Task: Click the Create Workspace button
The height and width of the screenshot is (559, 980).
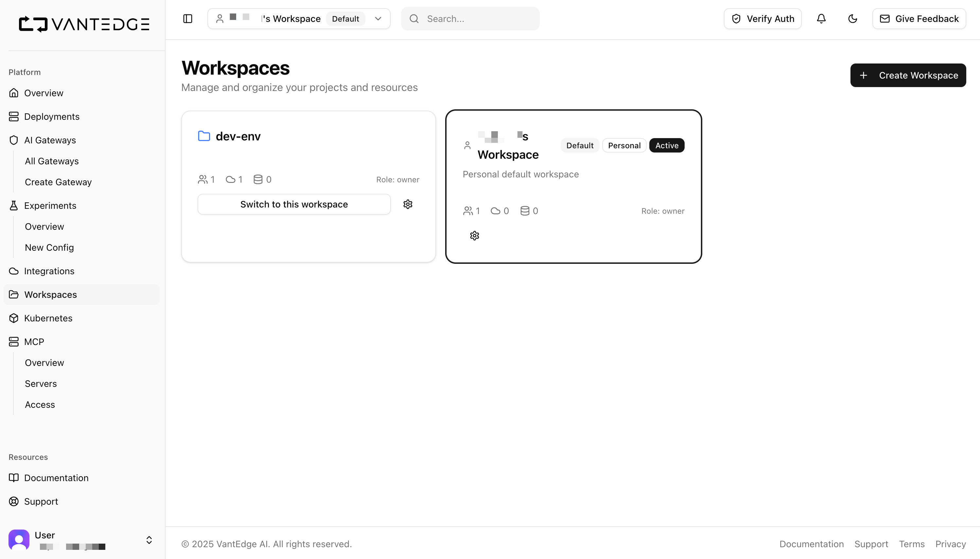Action: [908, 75]
